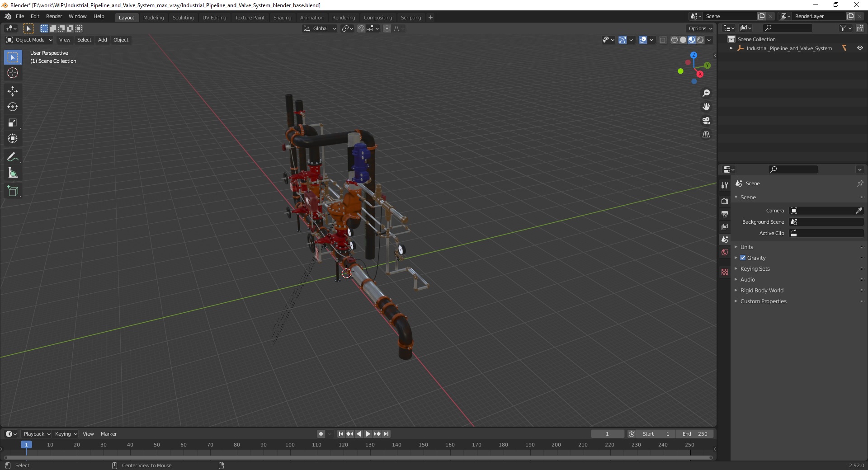Play the animation forward

coord(368,434)
